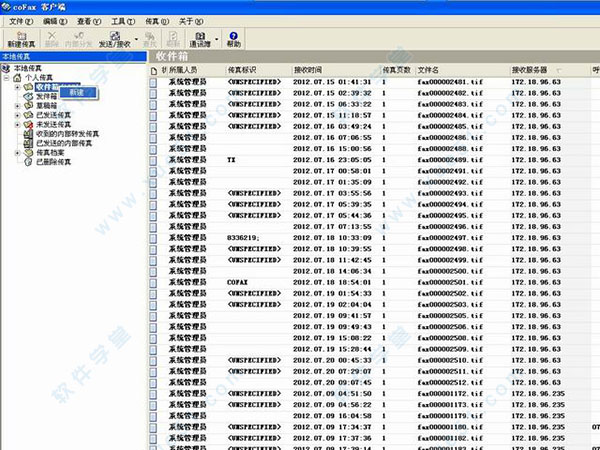Click the 新建传真 toolbar icon

22,35
